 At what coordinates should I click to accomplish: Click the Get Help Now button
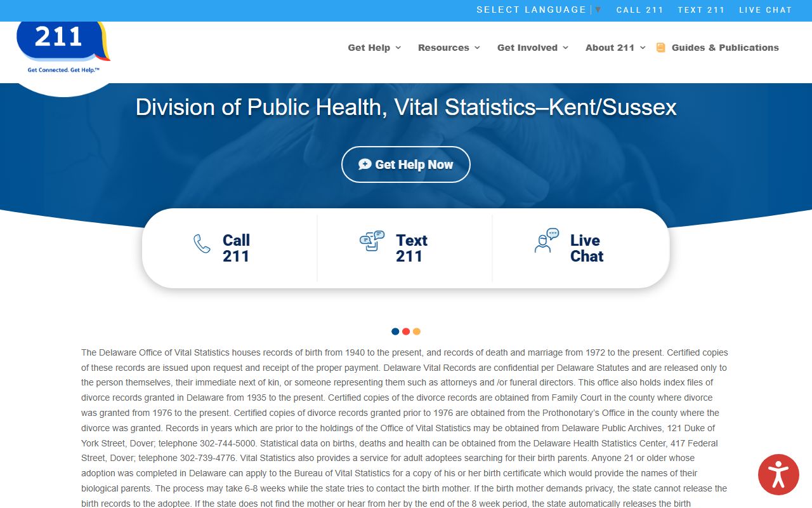pyautogui.click(x=406, y=164)
